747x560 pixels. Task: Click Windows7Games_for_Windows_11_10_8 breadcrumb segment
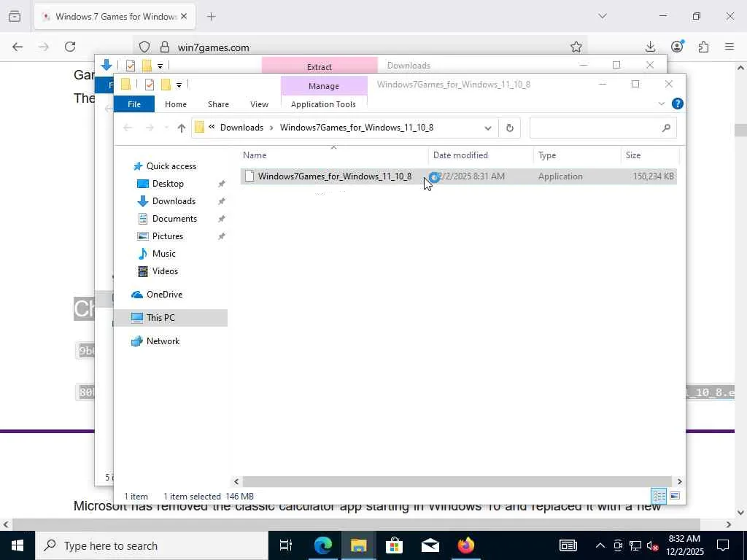coord(356,127)
